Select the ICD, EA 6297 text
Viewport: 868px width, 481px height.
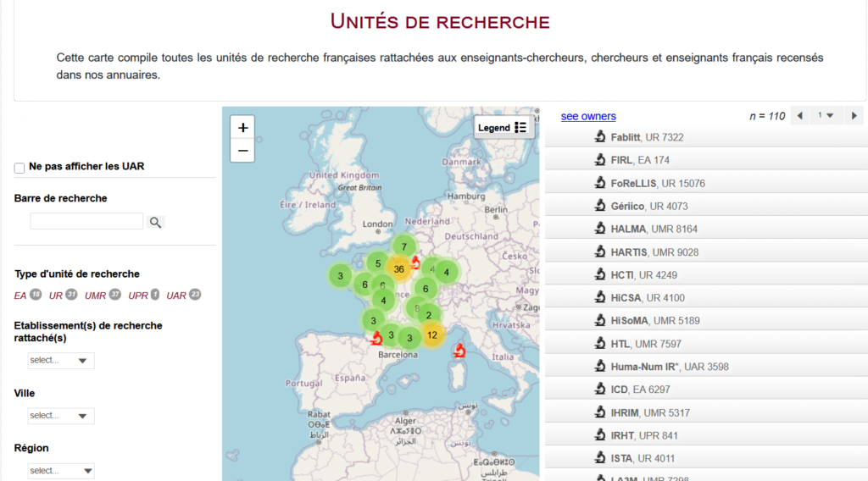point(641,390)
